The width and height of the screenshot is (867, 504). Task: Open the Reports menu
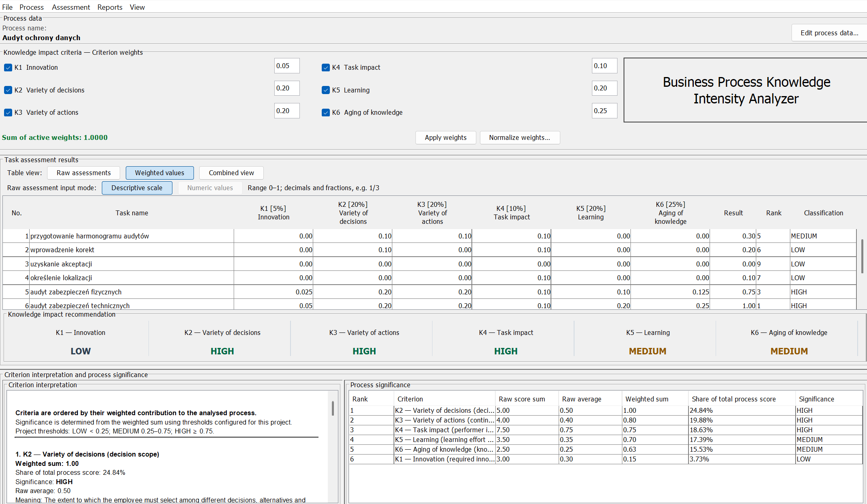click(x=110, y=7)
